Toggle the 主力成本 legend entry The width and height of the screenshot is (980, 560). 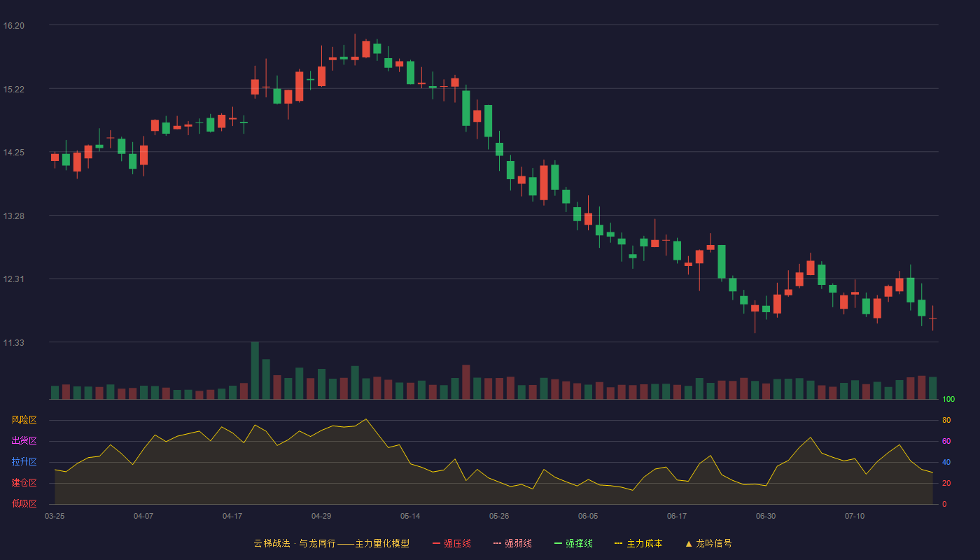click(638, 543)
